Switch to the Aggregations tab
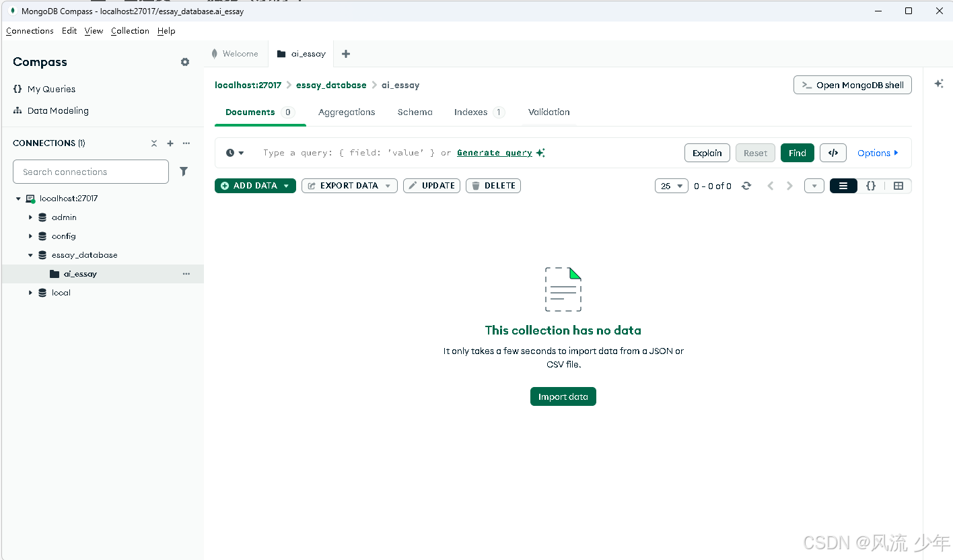 point(347,112)
